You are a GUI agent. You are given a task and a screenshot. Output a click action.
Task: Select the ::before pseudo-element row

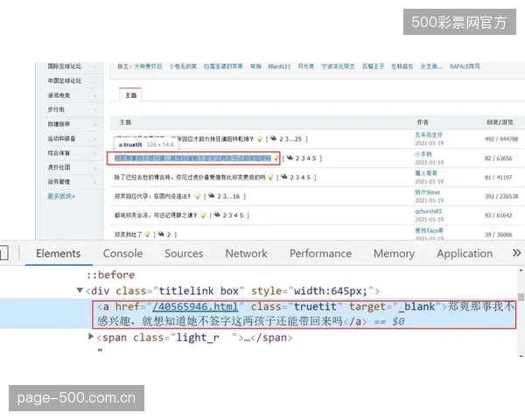pyautogui.click(x=110, y=275)
